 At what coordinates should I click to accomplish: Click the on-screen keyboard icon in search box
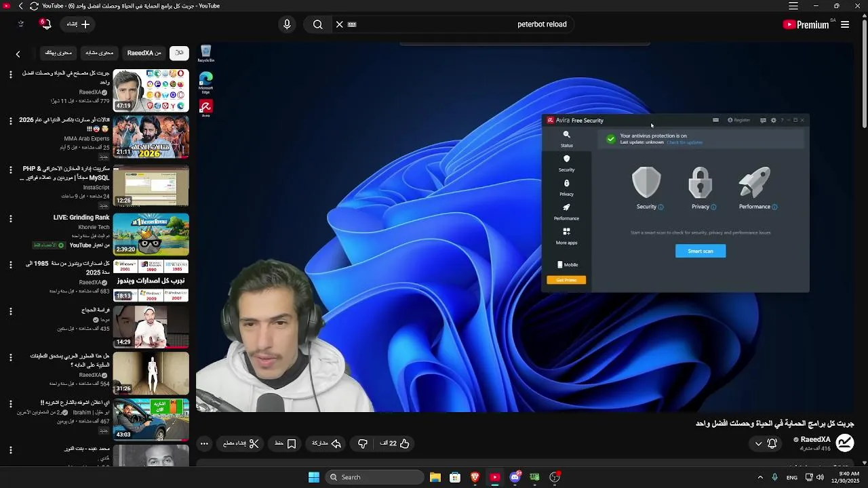coord(352,24)
